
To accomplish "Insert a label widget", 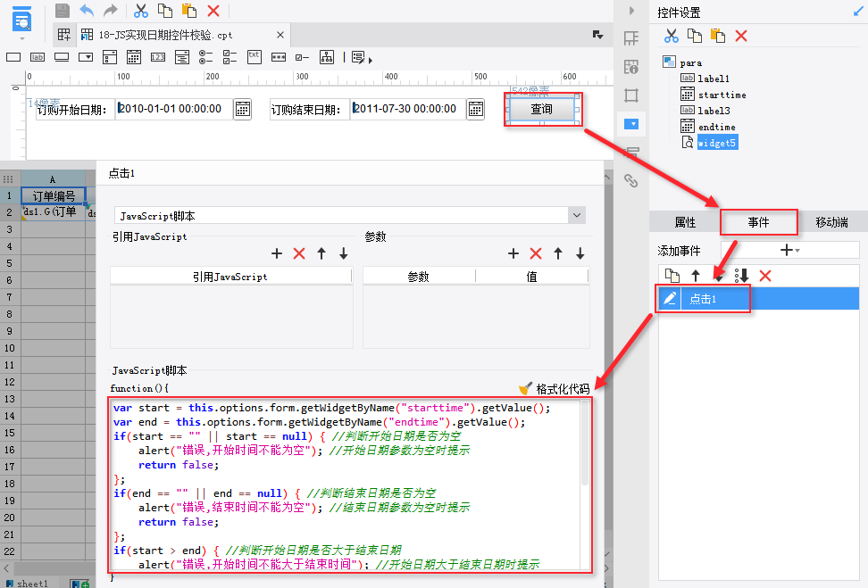I will [38, 57].
